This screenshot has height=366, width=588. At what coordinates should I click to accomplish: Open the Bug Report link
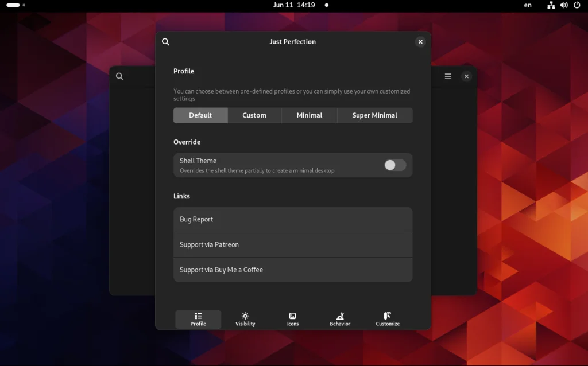(x=293, y=220)
